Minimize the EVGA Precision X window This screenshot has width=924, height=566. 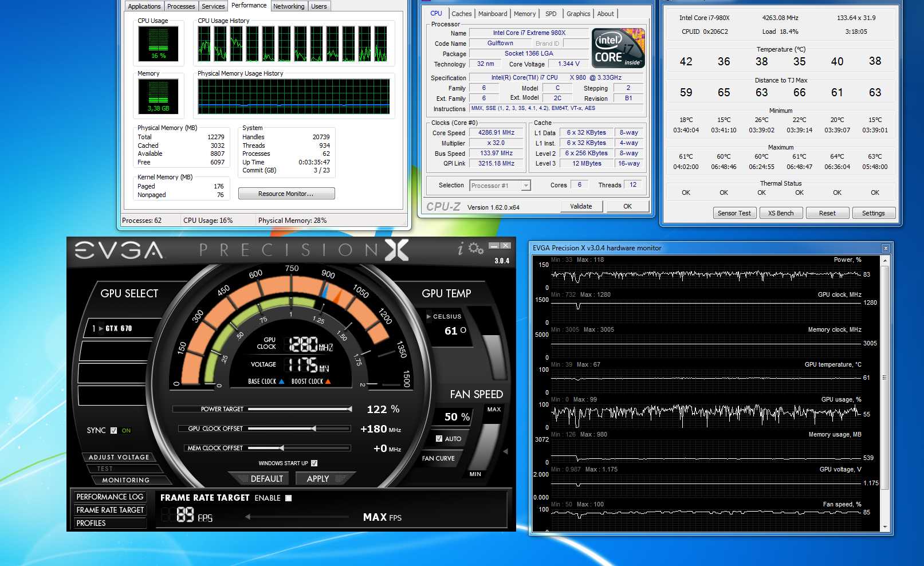pos(494,245)
